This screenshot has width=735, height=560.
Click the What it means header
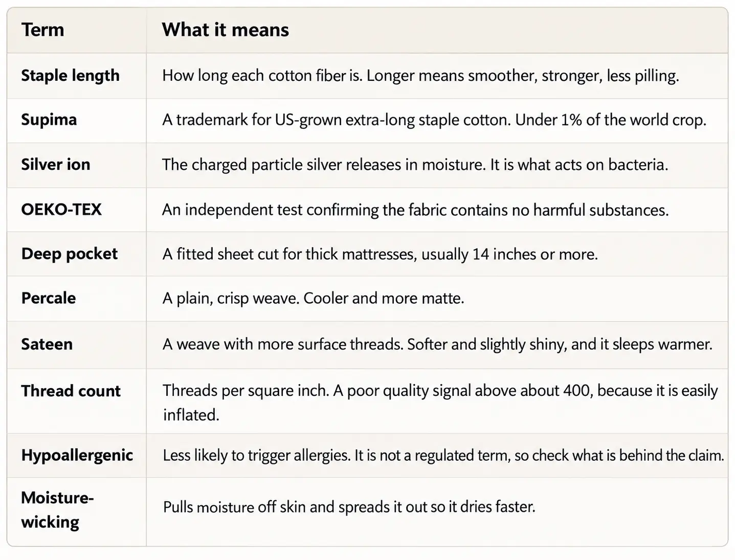point(225,30)
